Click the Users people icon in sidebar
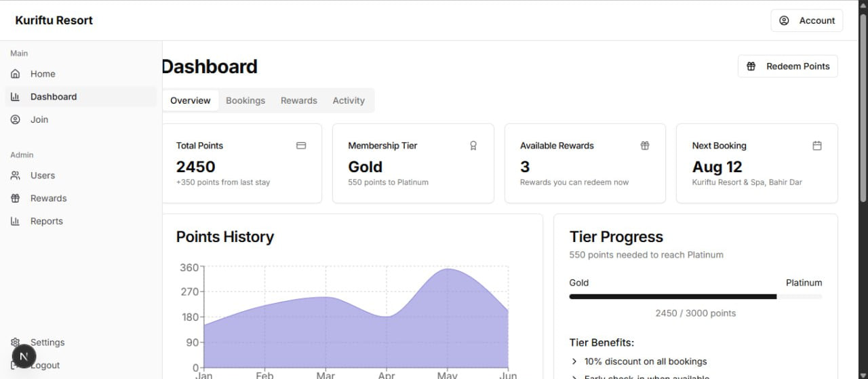 click(16, 176)
